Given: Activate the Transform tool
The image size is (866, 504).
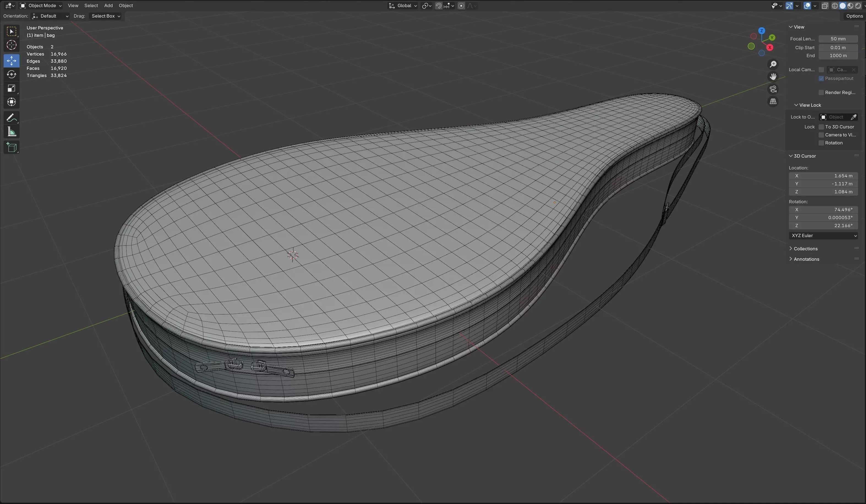Looking at the screenshot, I should 11,102.
